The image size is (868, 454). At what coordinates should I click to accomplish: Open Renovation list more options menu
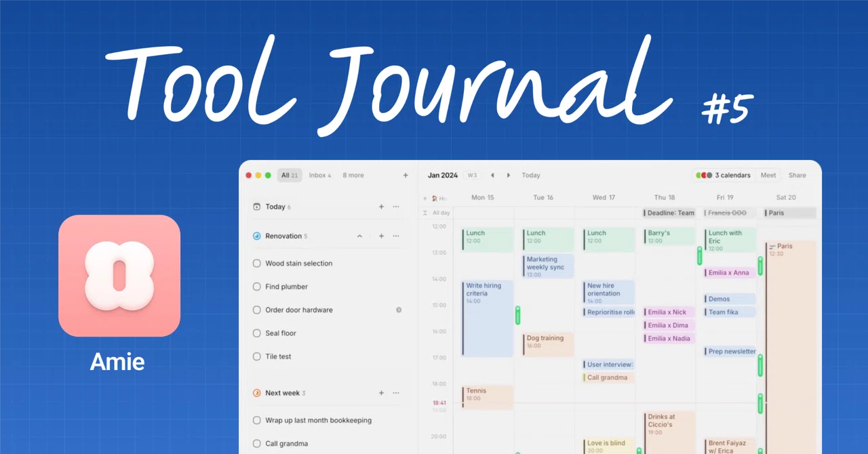[x=396, y=236]
